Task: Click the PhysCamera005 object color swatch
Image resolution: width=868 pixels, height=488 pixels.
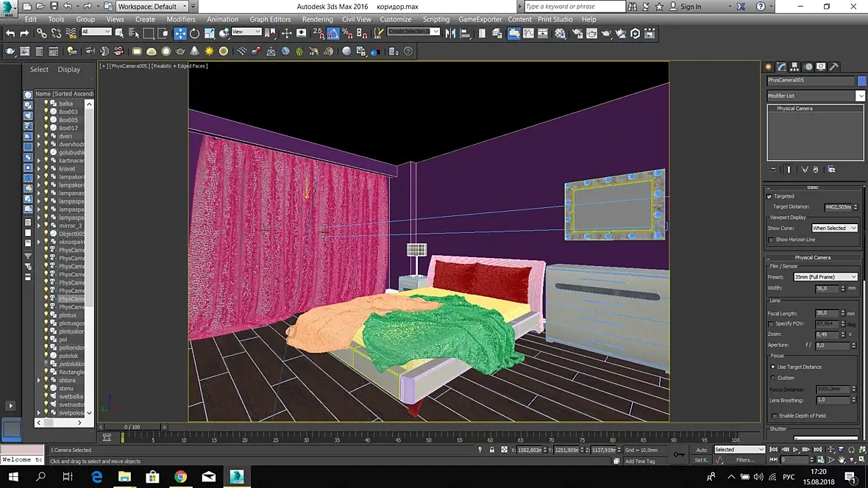Action: (x=861, y=81)
